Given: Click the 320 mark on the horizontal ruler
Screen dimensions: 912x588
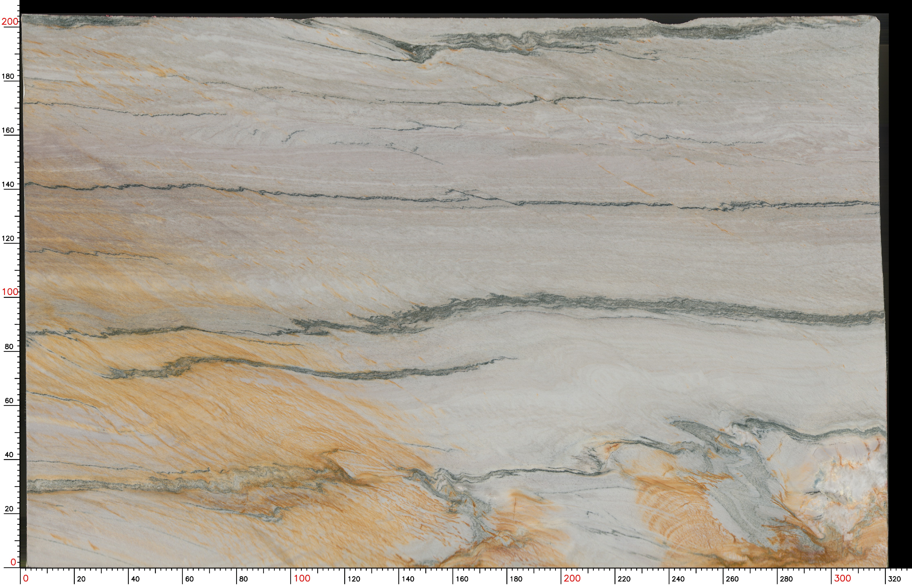Looking at the screenshot, I should coord(894,579).
